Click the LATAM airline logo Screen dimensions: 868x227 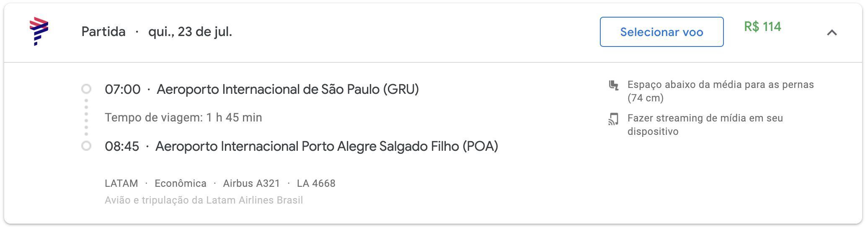39,31
